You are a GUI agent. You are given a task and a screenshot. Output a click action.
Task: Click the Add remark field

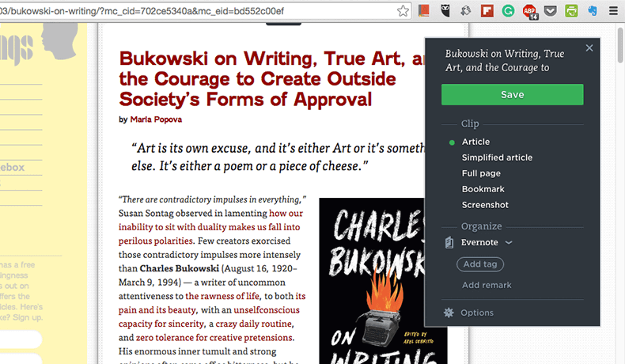point(487,285)
